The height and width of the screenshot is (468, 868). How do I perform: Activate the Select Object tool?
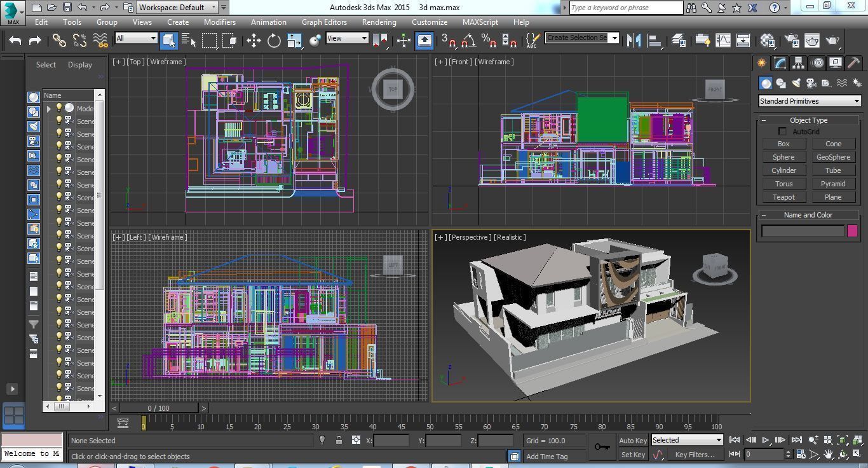point(168,41)
